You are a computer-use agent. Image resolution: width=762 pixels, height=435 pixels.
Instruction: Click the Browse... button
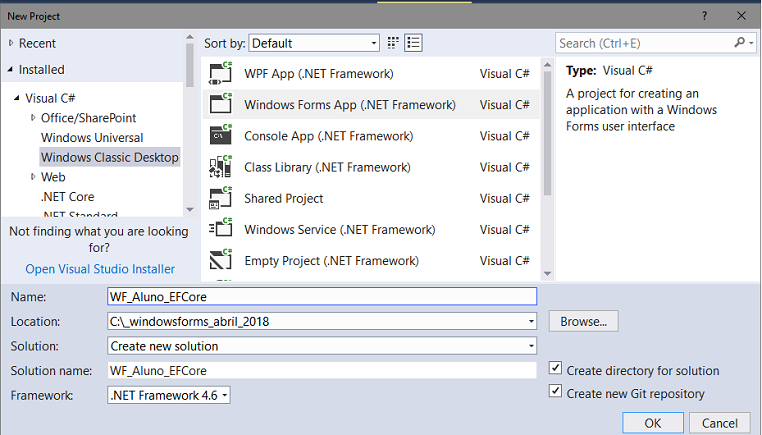tap(584, 321)
